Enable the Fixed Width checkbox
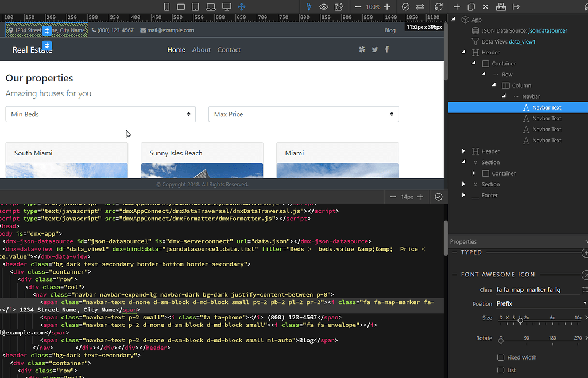This screenshot has width=588, height=378. [501, 357]
